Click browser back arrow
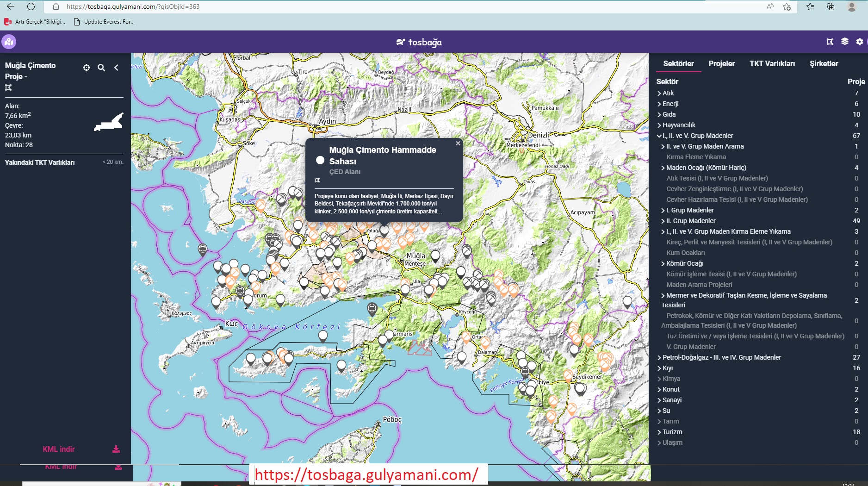 click(10, 6)
